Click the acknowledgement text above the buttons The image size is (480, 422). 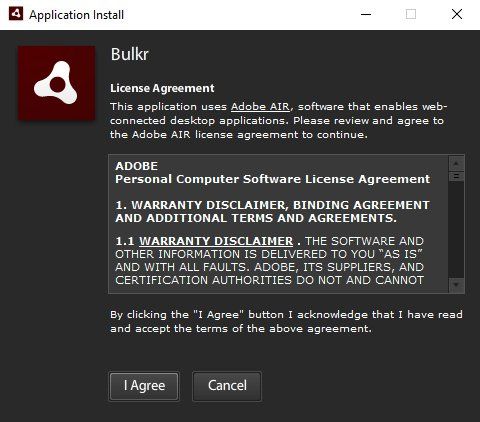(x=286, y=321)
